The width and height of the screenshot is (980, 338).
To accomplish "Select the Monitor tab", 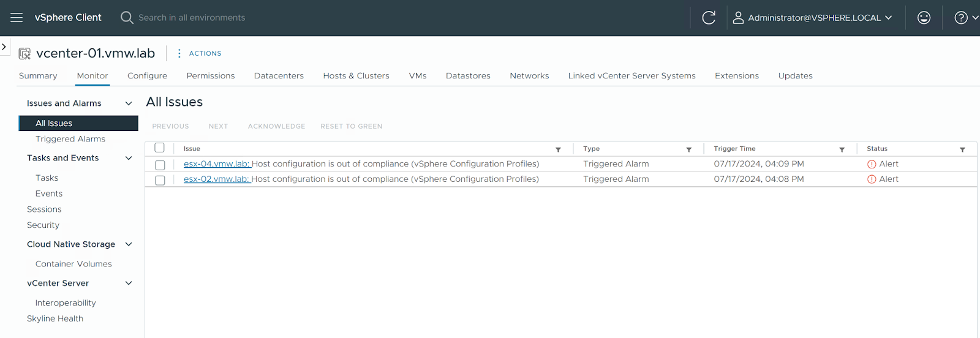I will 92,76.
